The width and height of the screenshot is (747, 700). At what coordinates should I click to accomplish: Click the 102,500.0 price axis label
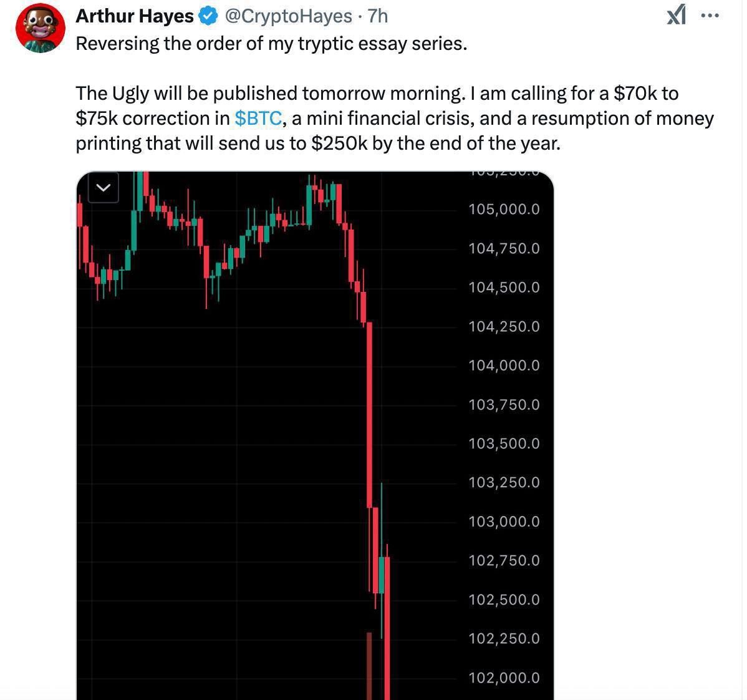(504, 600)
